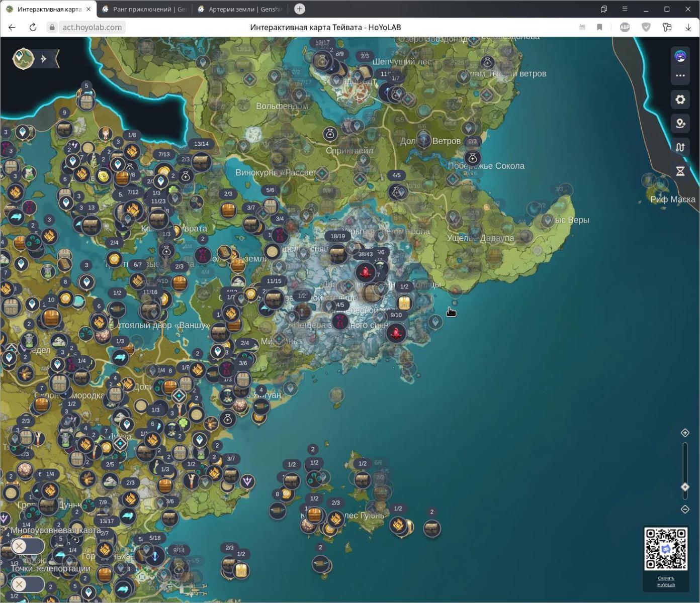This screenshot has width=700, height=603.
Task: Click the Вольфендом map label
Action: coord(282,107)
